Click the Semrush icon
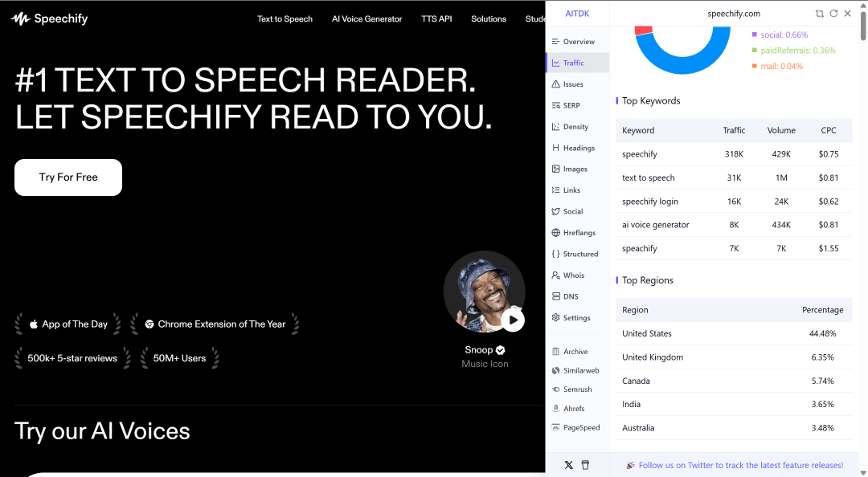Image resolution: width=868 pixels, height=477 pixels. point(556,389)
